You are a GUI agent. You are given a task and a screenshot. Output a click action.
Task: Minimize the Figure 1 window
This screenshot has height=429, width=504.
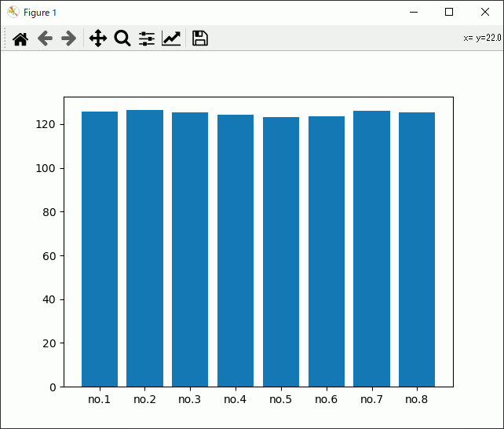click(414, 13)
